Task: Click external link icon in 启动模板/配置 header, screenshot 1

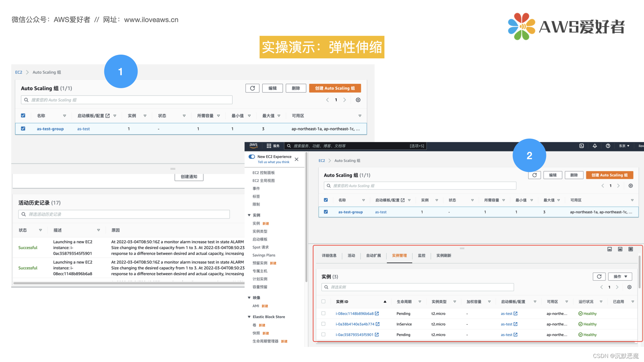Action: pos(108,116)
